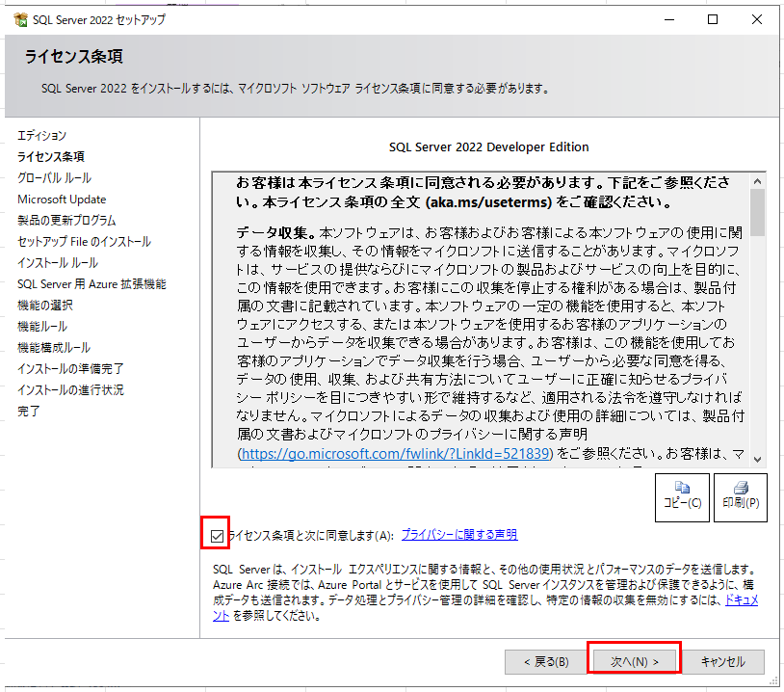Select Microsoft Update step in sidebar
The height and width of the screenshot is (692, 784).
pos(62,200)
